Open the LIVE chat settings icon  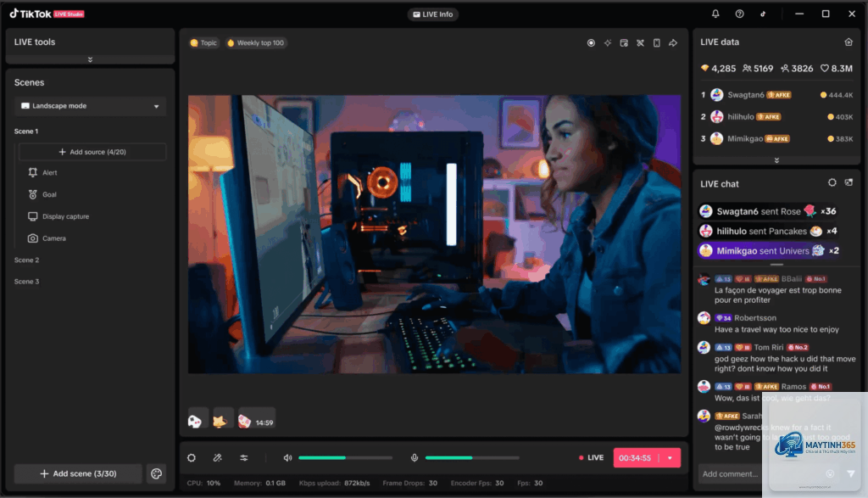[x=832, y=182]
